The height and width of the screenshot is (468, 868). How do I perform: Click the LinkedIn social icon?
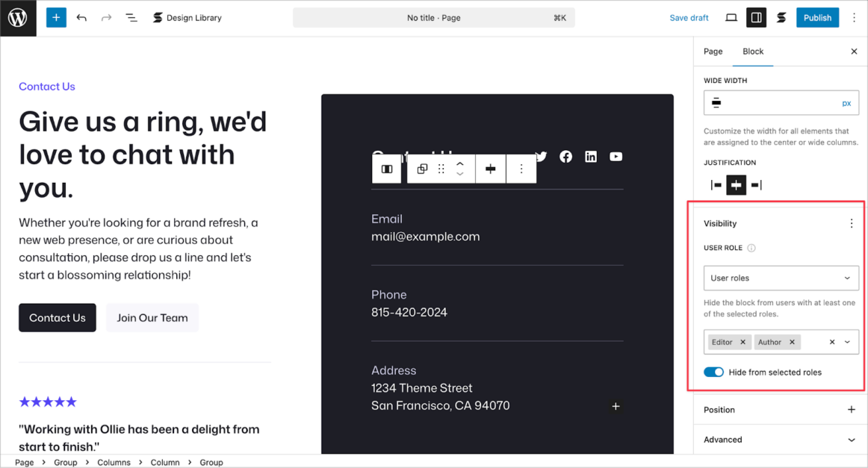591,157
